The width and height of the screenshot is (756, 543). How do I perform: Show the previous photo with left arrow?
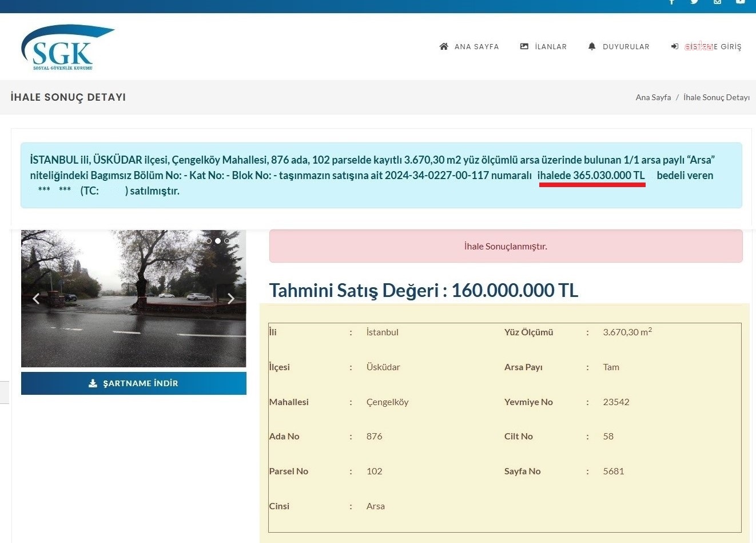pos(36,298)
